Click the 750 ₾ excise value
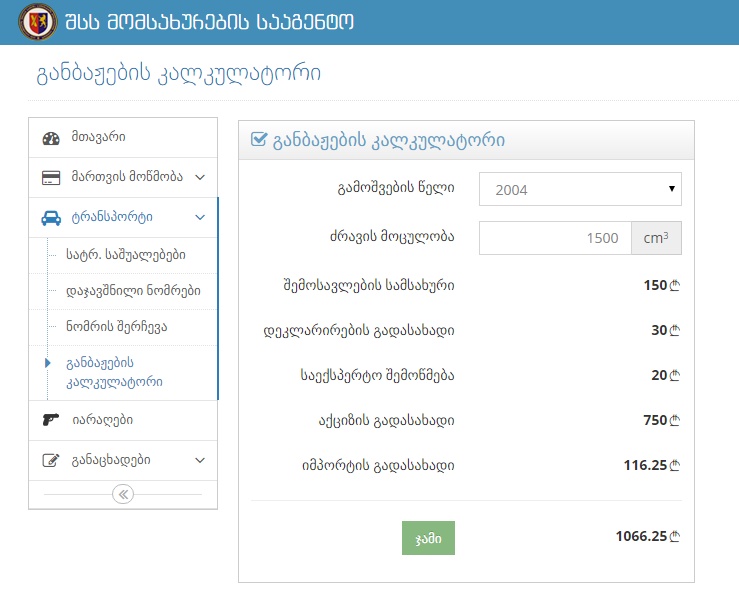The image size is (739, 605). point(662,420)
